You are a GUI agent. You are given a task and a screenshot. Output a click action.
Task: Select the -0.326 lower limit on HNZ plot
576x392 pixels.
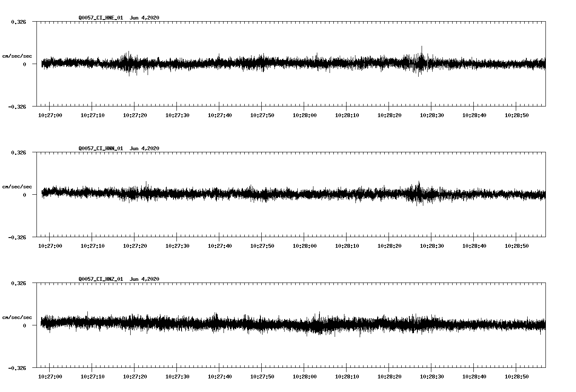click(17, 368)
